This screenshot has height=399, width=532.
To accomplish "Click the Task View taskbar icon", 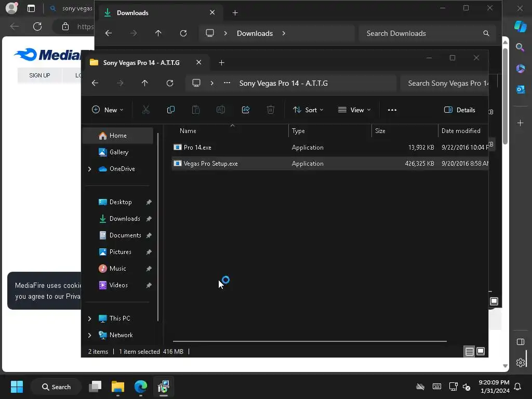I will pos(95,387).
